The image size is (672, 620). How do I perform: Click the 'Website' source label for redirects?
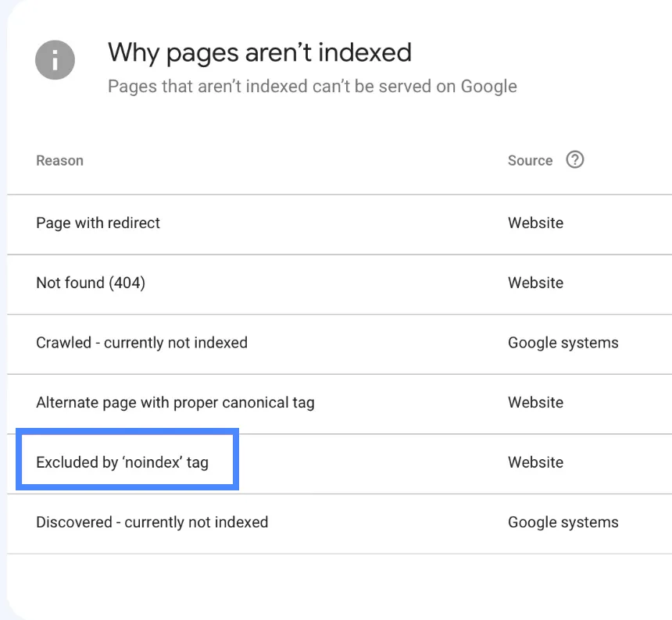[535, 223]
